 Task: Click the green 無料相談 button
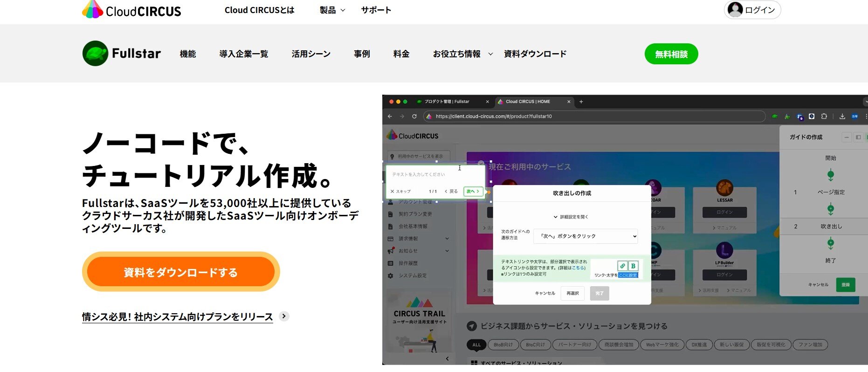point(671,54)
